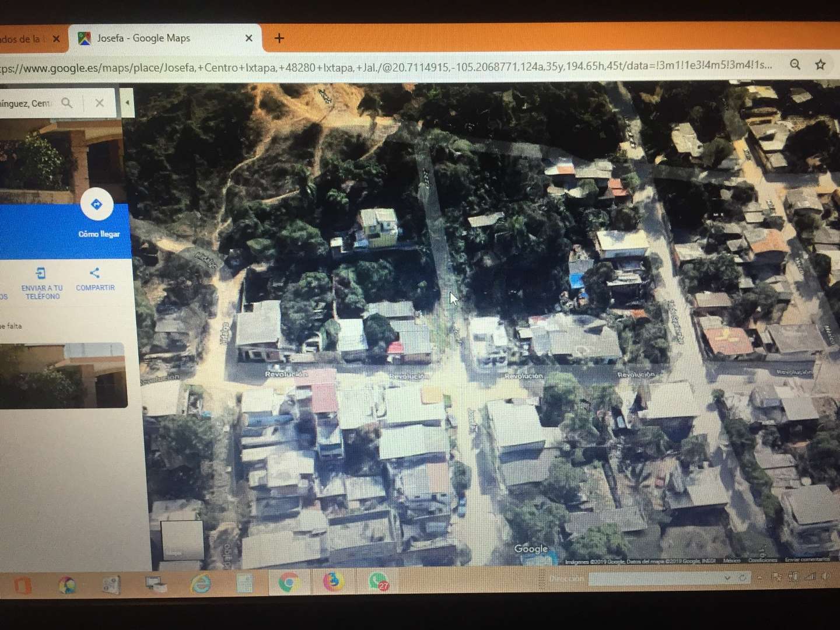The width and height of the screenshot is (840, 630).
Task: Click the Cómo llegar directions icon
Action: click(x=96, y=205)
